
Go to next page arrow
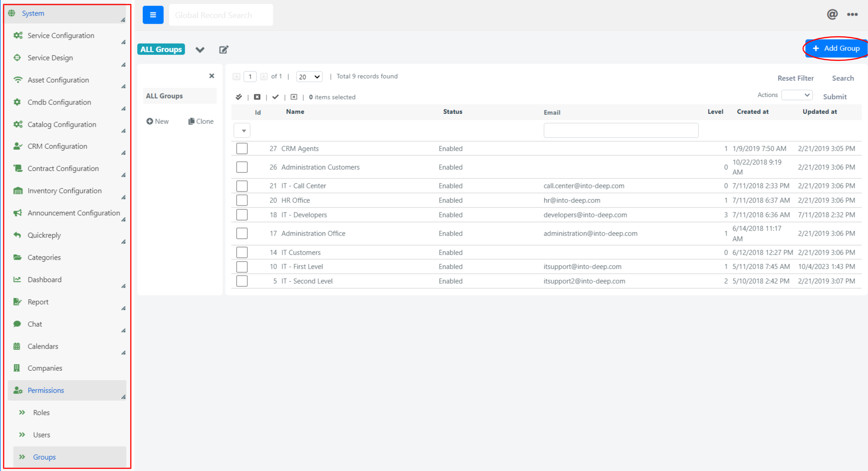[264, 77]
